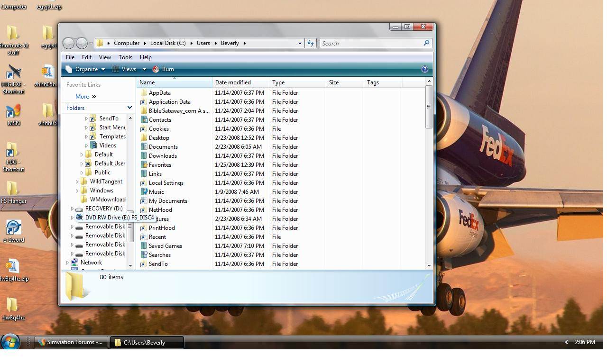Click the blue Help question mark icon
The width and height of the screenshot is (607, 364).
coord(424,69)
